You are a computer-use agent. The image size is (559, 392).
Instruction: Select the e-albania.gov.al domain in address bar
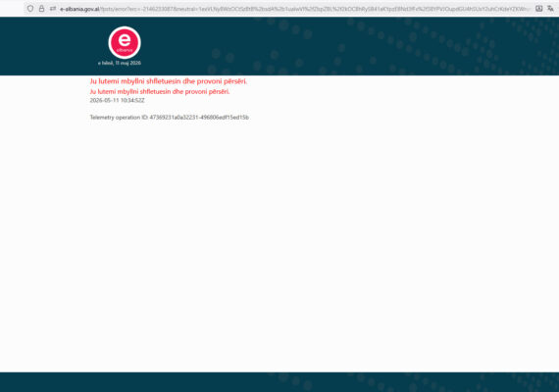coord(79,9)
